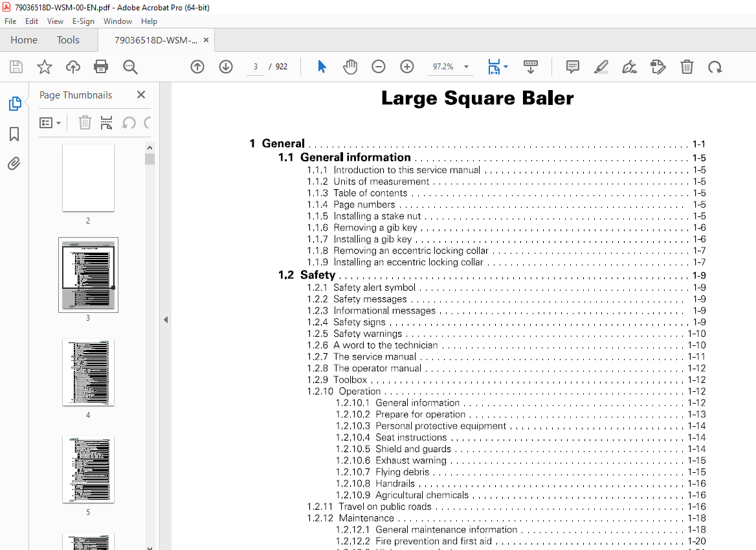This screenshot has height=550, width=756.
Task: Go to the next page with the down arrow
Action: pyautogui.click(x=226, y=67)
